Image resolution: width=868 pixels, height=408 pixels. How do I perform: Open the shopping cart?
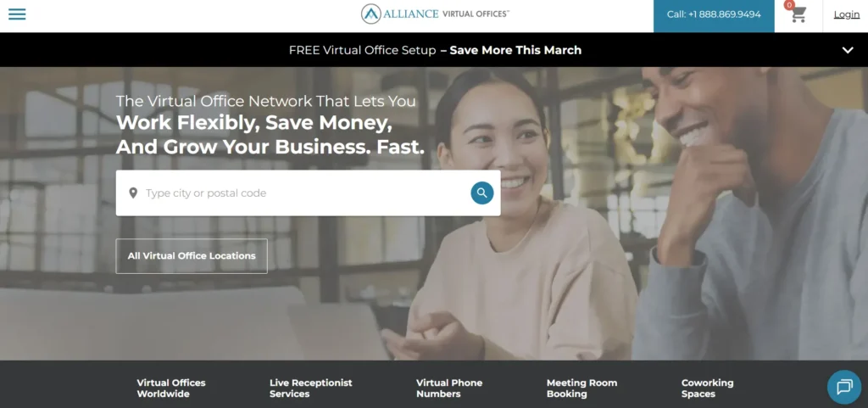point(798,14)
